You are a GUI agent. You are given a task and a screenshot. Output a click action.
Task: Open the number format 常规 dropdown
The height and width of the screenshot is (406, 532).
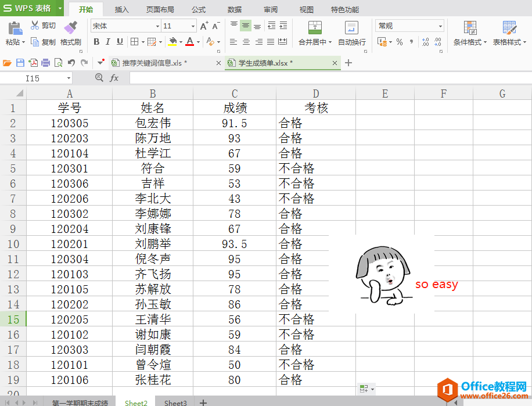440,26
